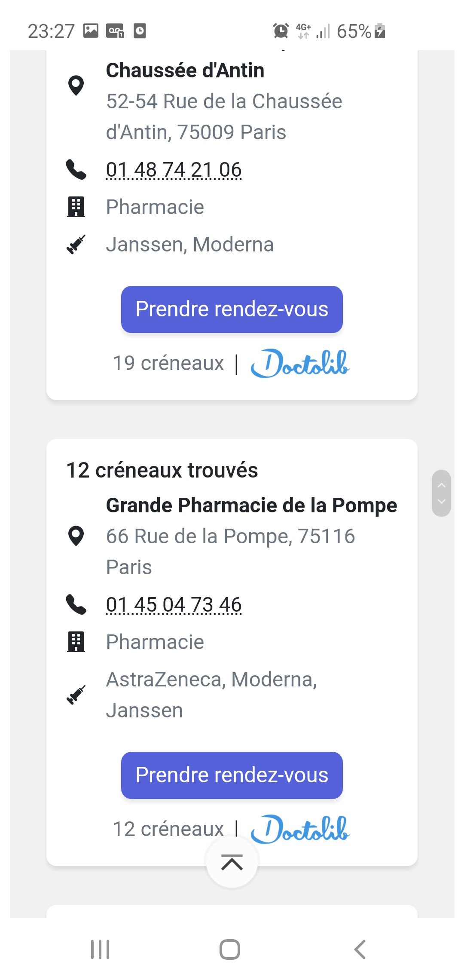Click the page scrollbar handle on the right
Viewport: 464px width, 980px height.
[x=441, y=493]
